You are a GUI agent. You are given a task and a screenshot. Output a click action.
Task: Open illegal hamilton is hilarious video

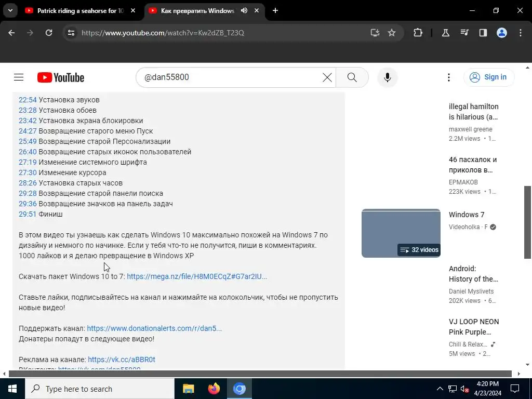point(473,112)
